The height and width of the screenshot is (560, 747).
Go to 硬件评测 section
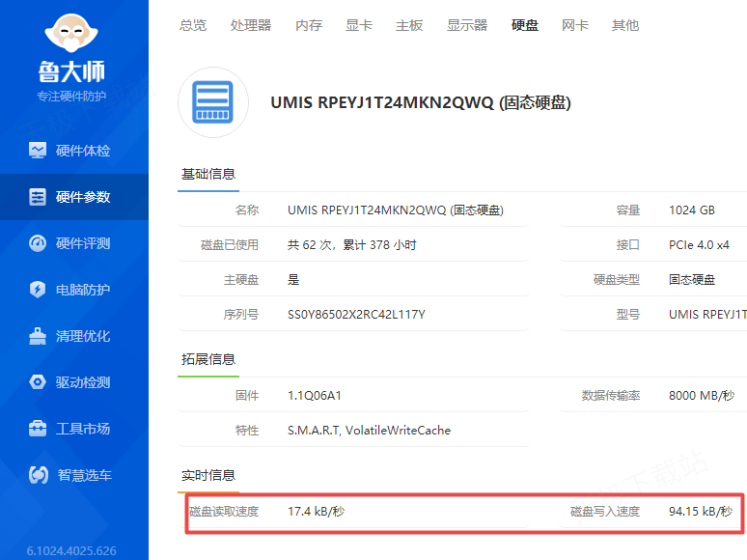74,243
